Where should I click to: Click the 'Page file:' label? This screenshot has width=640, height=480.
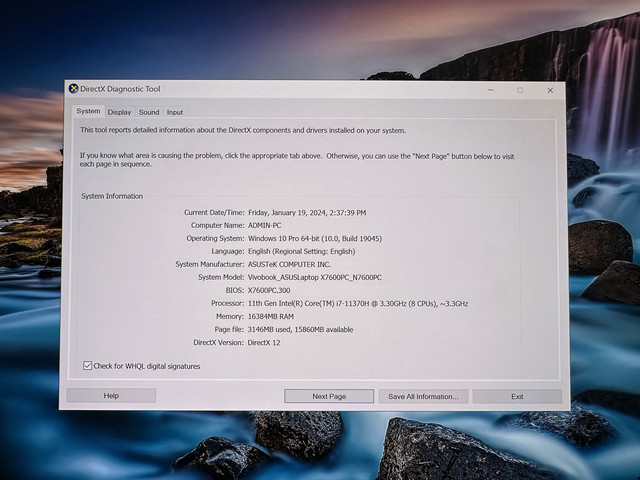(x=229, y=329)
